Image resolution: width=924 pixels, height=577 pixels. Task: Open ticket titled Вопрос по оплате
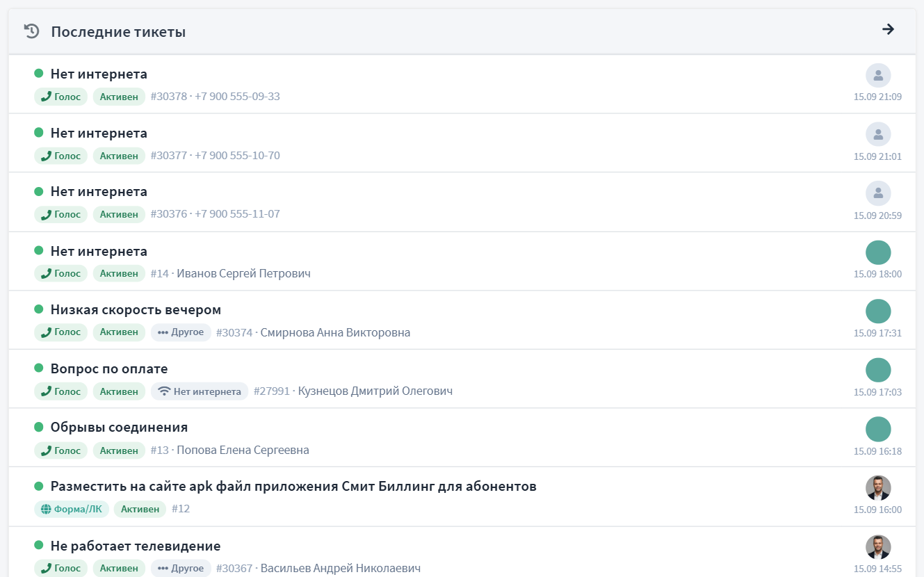109,369
